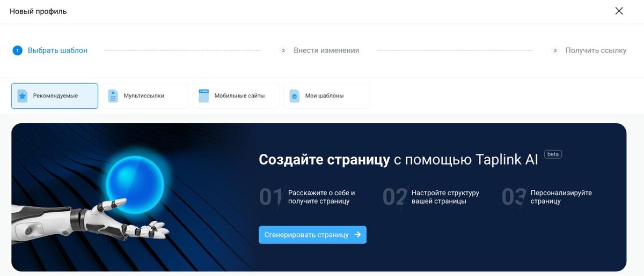644x276 pixels.
Task: Click the Мобильные сайты window icon
Action: point(203,96)
